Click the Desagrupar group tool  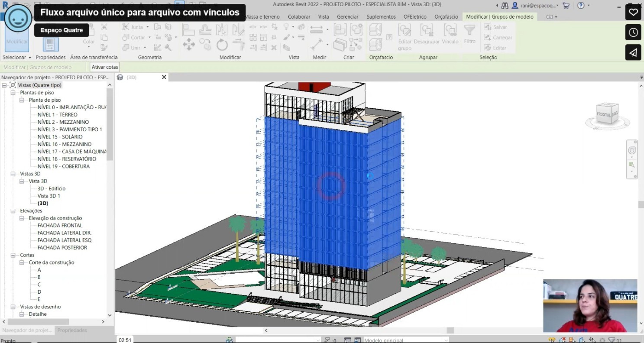pyautogui.click(x=427, y=34)
